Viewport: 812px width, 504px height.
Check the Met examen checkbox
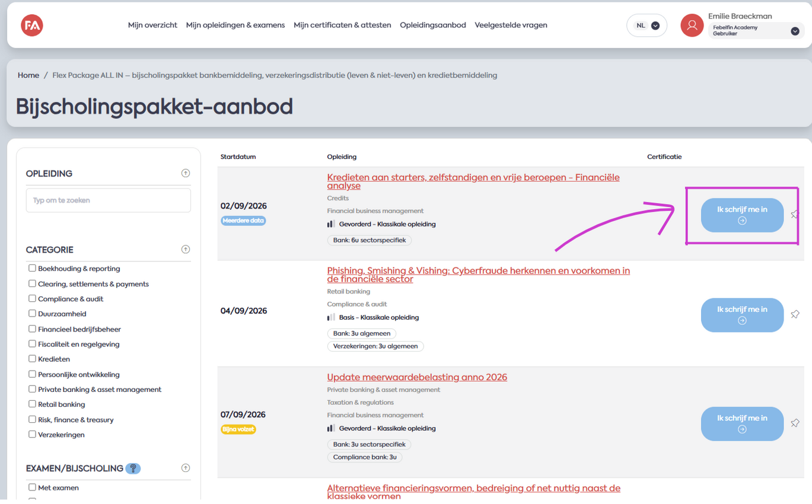32,487
